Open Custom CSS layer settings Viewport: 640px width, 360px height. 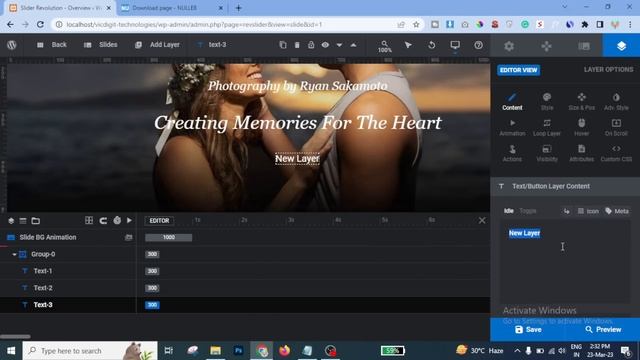coord(616,153)
